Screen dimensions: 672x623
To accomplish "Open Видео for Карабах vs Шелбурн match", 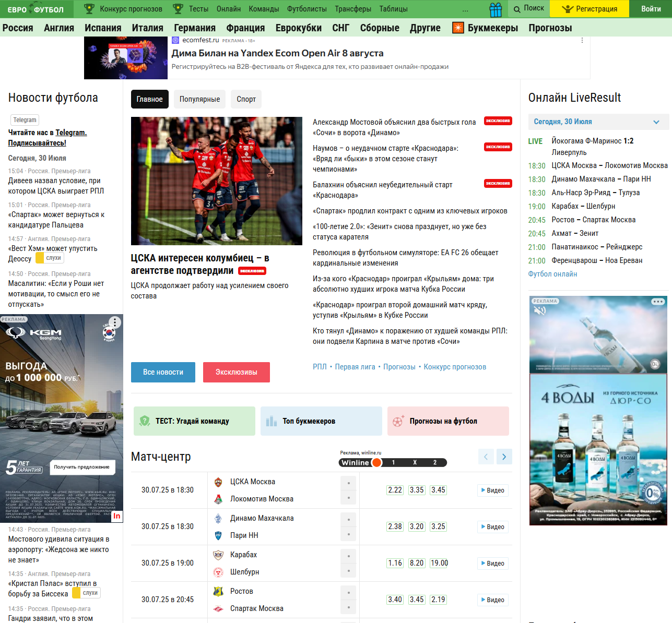I will tap(493, 564).
